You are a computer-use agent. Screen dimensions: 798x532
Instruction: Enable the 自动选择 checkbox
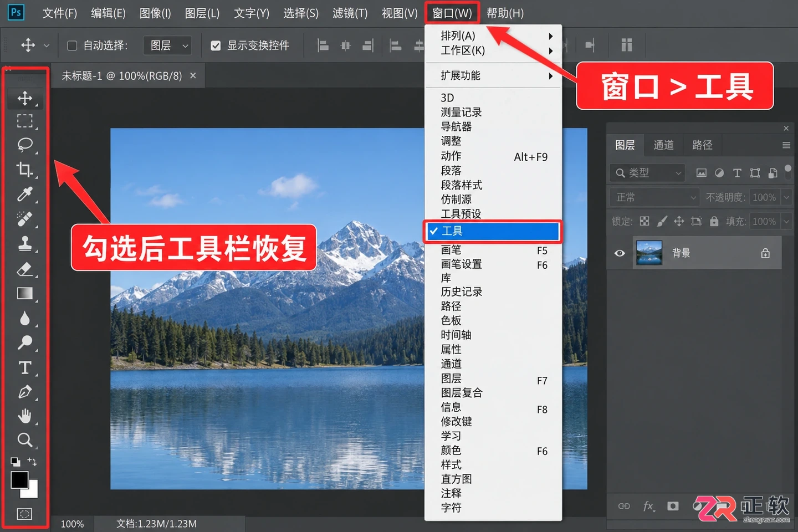pyautogui.click(x=72, y=45)
